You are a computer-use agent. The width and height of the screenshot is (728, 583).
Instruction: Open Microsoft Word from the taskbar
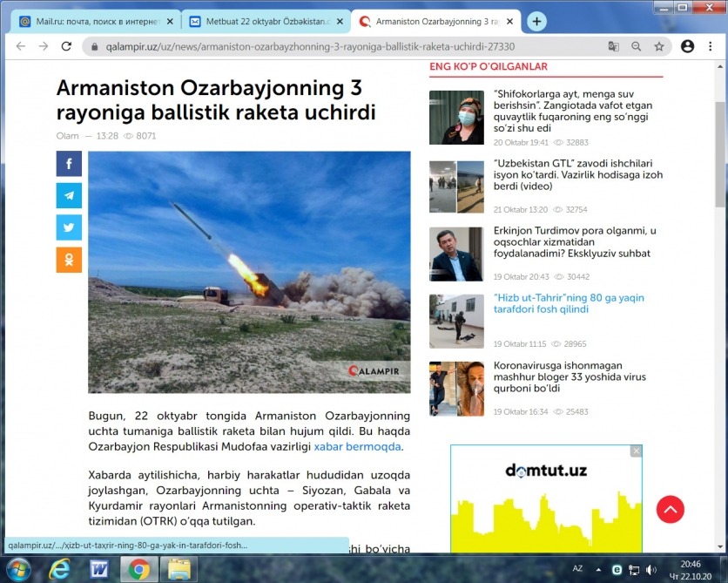coord(98,569)
